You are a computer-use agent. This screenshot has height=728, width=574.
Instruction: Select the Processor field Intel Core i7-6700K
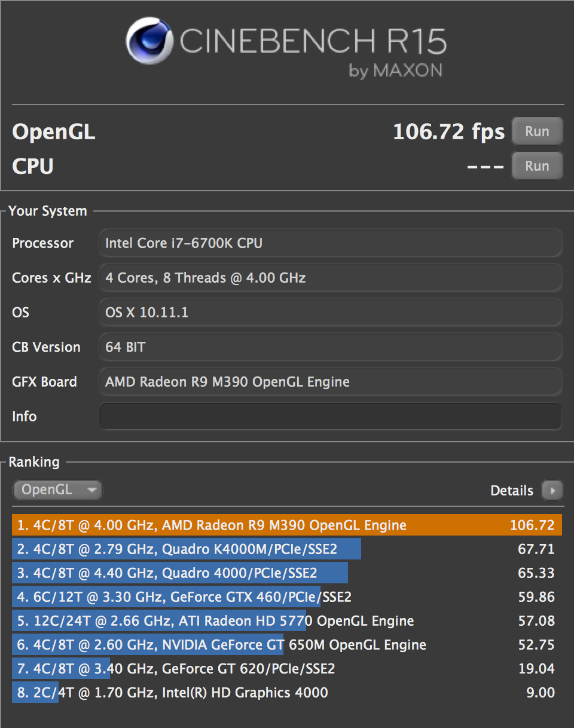(x=329, y=243)
